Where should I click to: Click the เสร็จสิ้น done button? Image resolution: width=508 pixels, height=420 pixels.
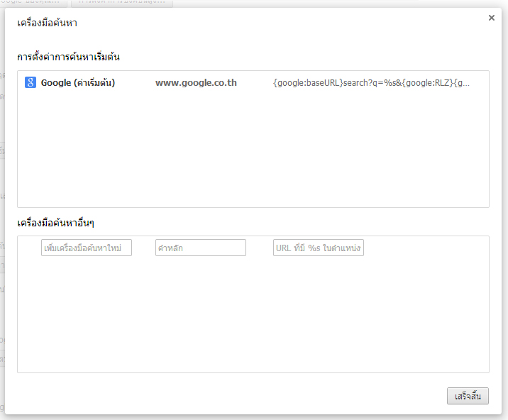coord(468,396)
